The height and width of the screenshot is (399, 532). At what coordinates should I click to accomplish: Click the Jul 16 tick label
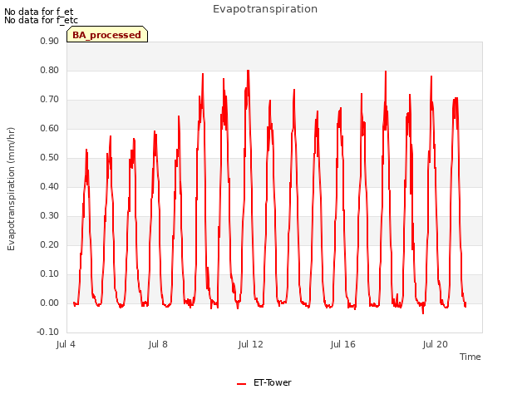[342, 345]
